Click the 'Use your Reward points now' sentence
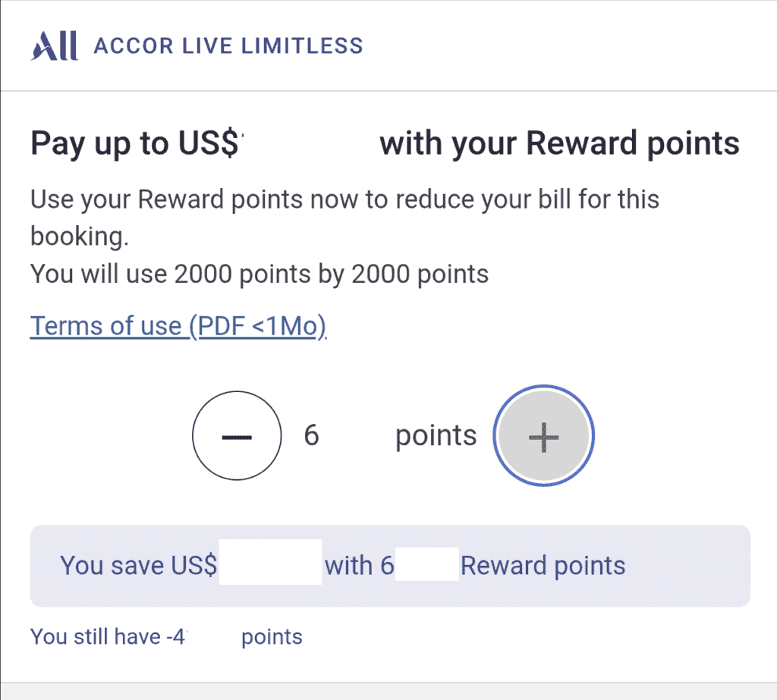This screenshot has height=700, width=777. (x=345, y=199)
